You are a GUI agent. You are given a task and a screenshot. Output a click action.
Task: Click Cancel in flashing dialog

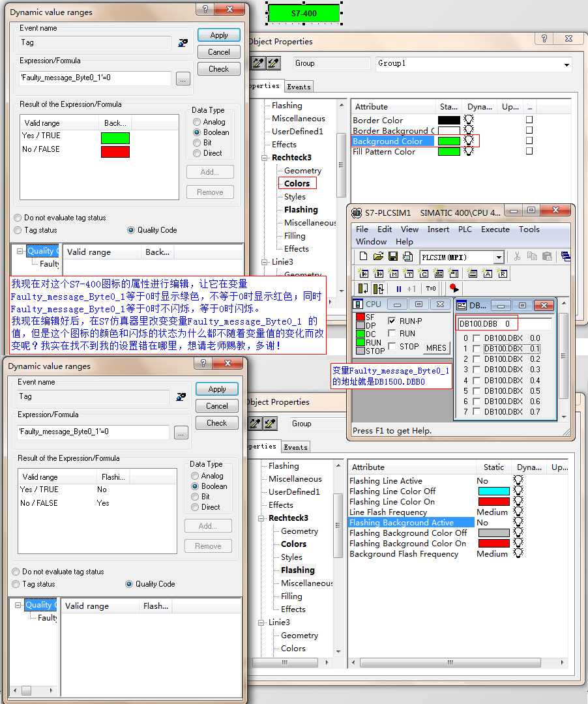217,406
